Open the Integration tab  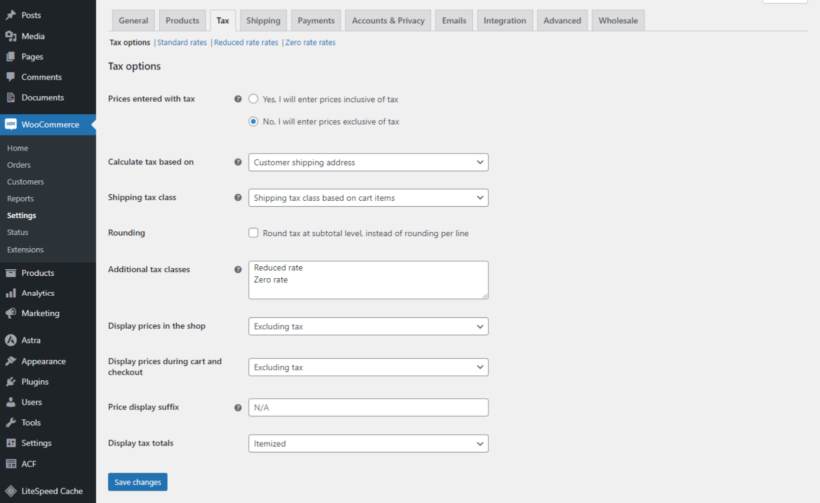[505, 20]
